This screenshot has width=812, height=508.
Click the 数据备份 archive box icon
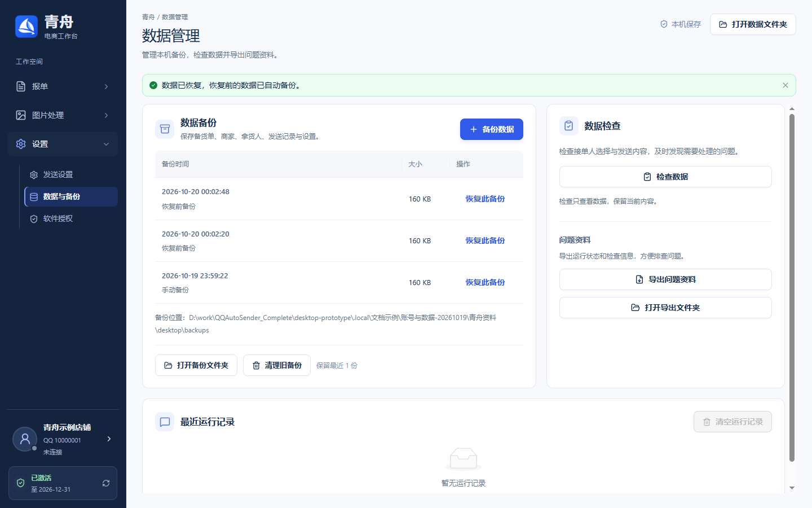pos(165,129)
